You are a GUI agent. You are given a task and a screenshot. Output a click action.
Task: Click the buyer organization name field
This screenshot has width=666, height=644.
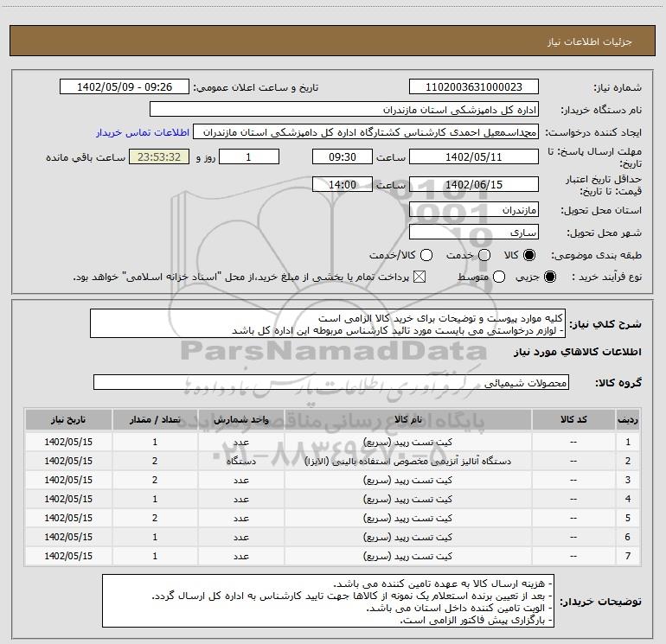tap(344, 110)
